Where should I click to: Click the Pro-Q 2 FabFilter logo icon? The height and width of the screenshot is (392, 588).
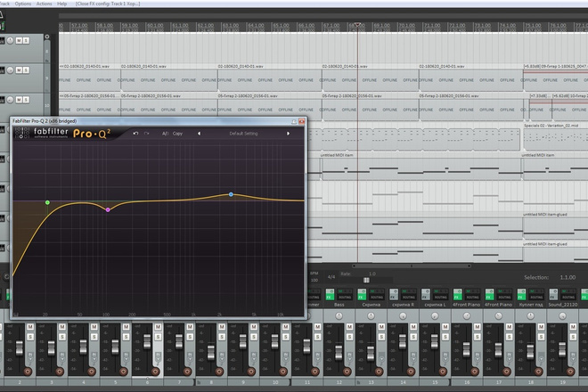[21, 133]
